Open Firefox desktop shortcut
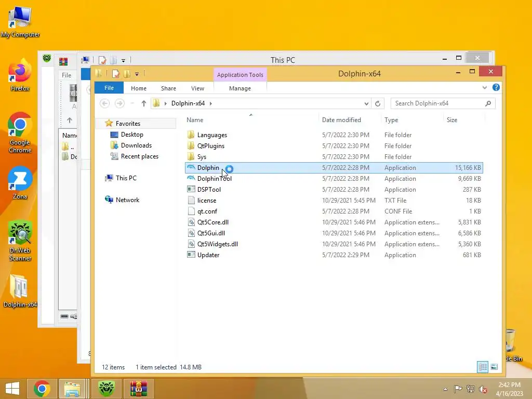Image resolution: width=532 pixels, height=399 pixels. pyautogui.click(x=20, y=75)
